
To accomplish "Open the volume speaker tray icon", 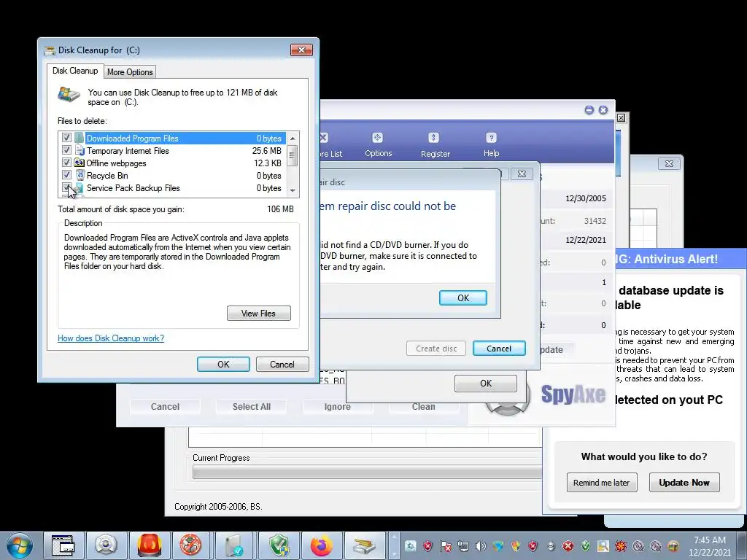I will click(x=481, y=546).
